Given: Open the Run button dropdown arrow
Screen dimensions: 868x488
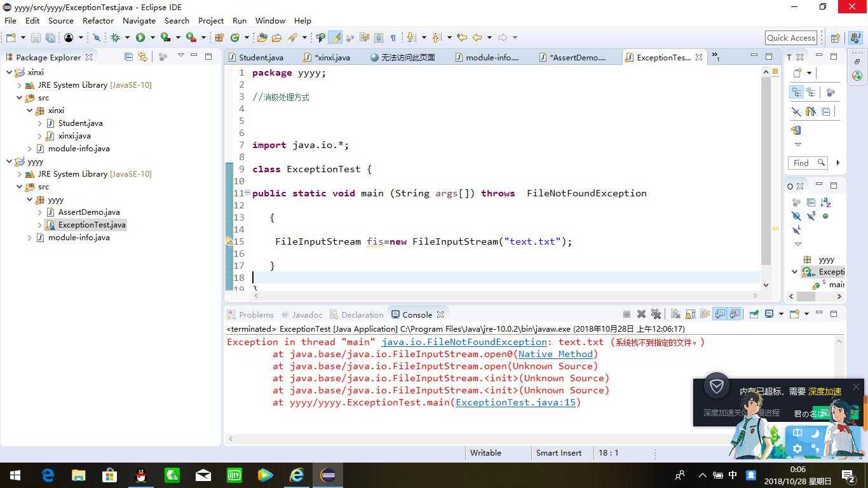Looking at the screenshot, I should coord(153,38).
